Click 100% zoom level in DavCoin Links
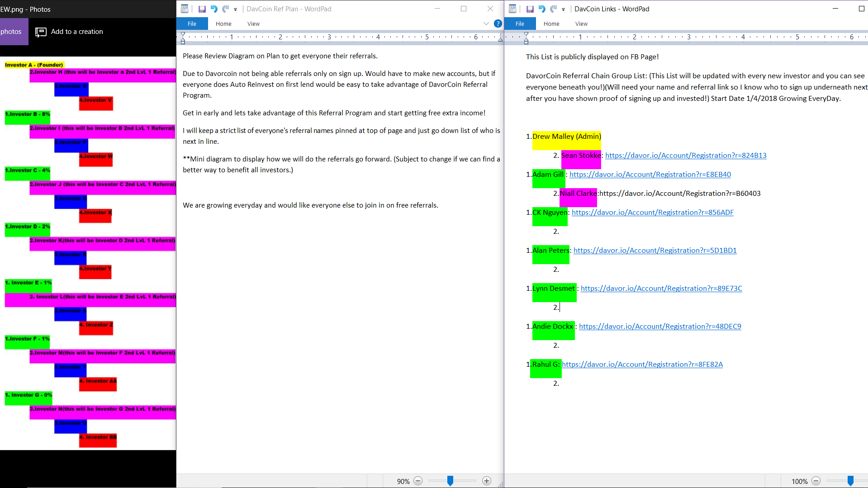This screenshot has height=488, width=868. click(x=799, y=482)
